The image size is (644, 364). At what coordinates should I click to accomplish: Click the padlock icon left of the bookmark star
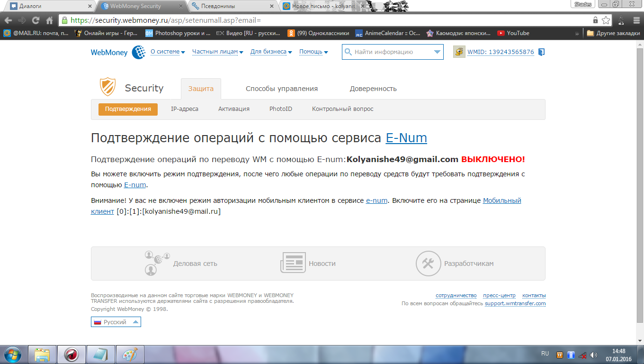595,20
